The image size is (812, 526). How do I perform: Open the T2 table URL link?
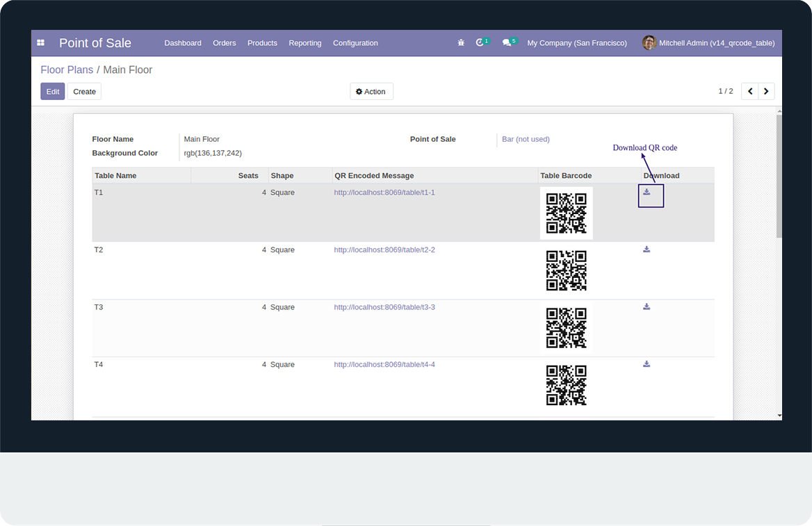coord(384,250)
